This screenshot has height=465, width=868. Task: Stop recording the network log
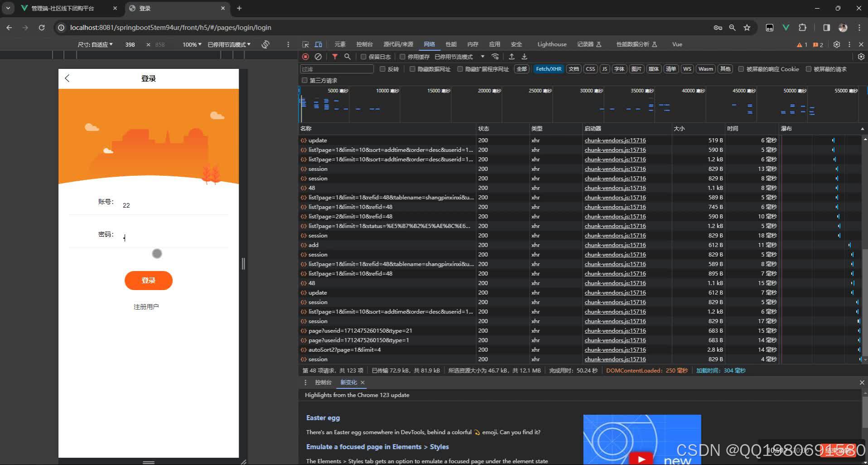point(305,57)
